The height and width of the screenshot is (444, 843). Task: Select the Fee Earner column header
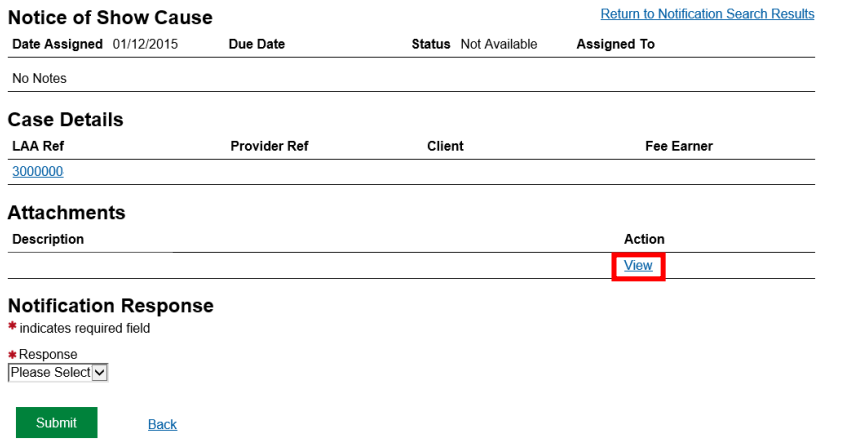[679, 146]
